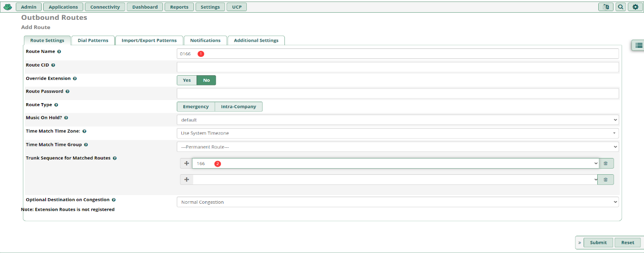Open the empty second trunk dropdown
This screenshot has width=644, height=253.
[x=396, y=180]
